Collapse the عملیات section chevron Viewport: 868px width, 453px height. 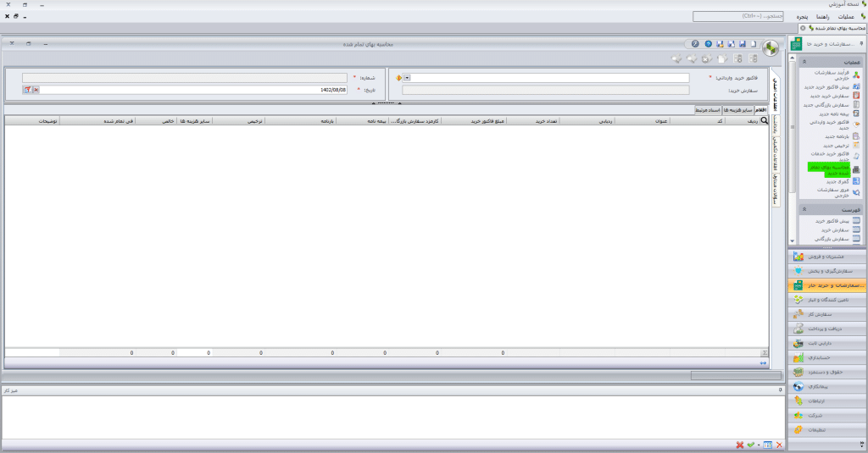pos(804,62)
